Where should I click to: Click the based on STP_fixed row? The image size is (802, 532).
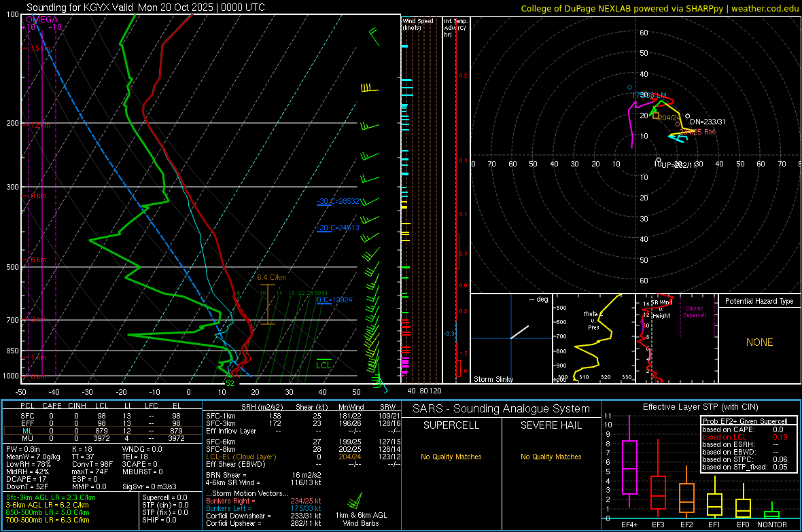745,467
